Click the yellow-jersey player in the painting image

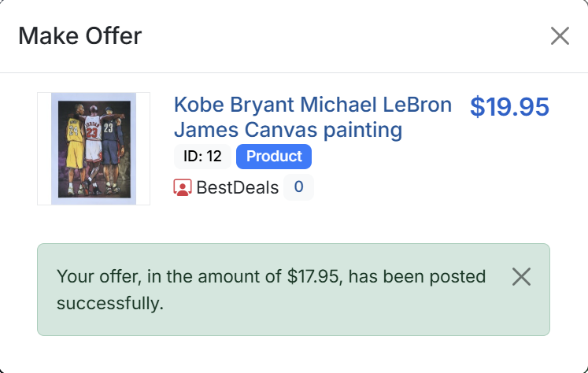(x=72, y=150)
